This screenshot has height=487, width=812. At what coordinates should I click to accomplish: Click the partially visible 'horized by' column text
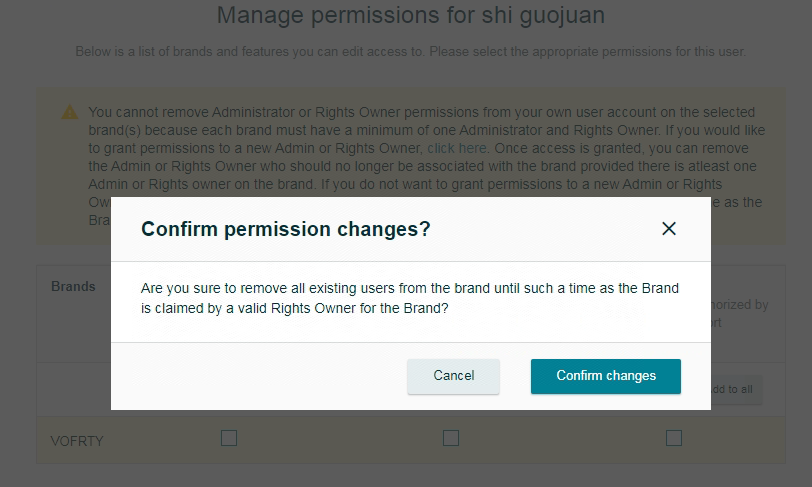click(x=740, y=305)
